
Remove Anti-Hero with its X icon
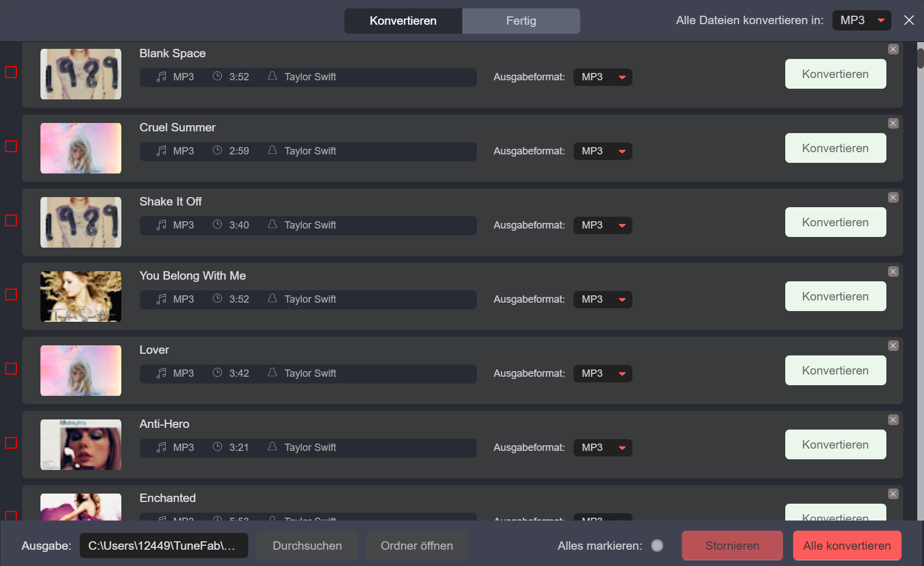click(893, 420)
